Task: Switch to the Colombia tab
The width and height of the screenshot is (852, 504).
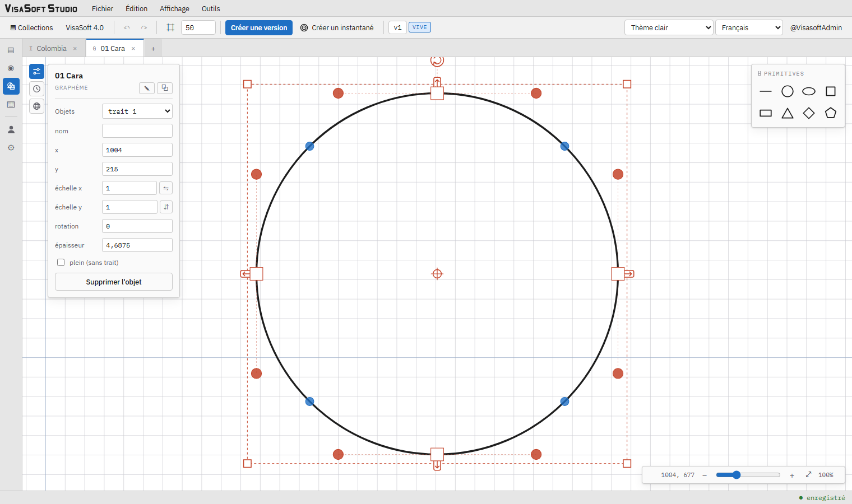Action: [x=52, y=49]
